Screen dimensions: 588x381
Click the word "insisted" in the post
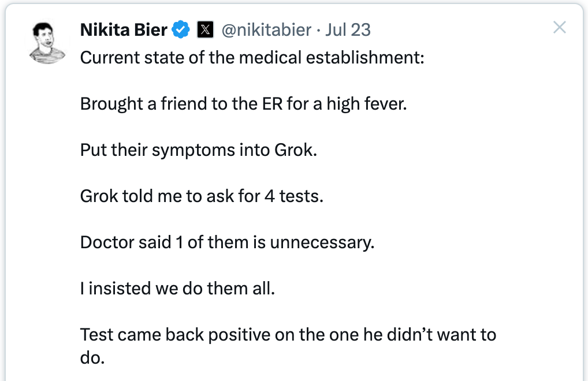pos(117,288)
